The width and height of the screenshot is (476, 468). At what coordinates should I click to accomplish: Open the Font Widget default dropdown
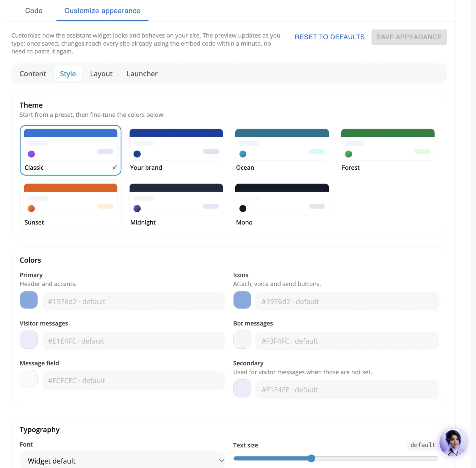click(x=122, y=461)
